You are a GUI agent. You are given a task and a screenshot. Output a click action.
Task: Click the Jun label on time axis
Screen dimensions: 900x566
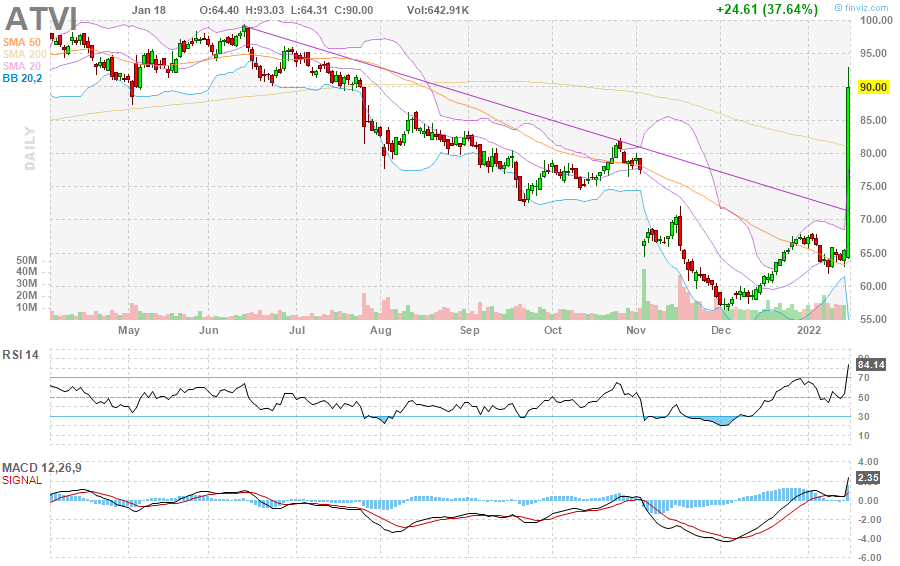point(209,331)
